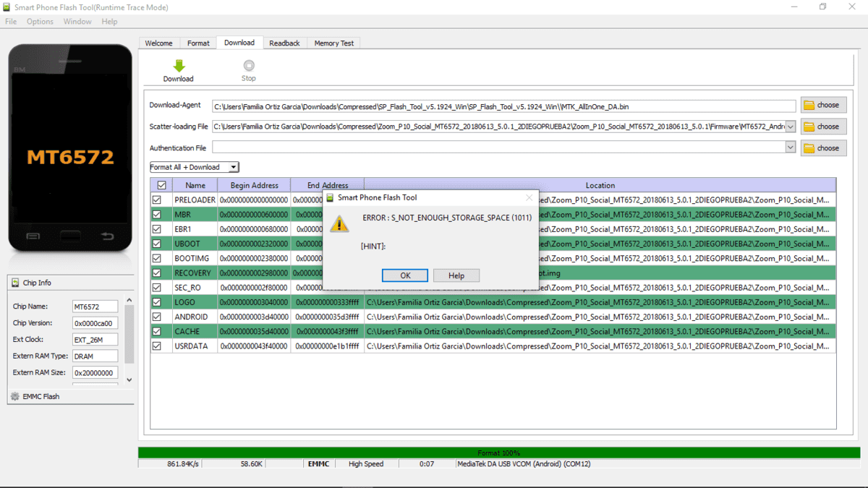Click the green Format 100% progress bar
Viewport: 868px width, 488px height.
click(x=499, y=453)
